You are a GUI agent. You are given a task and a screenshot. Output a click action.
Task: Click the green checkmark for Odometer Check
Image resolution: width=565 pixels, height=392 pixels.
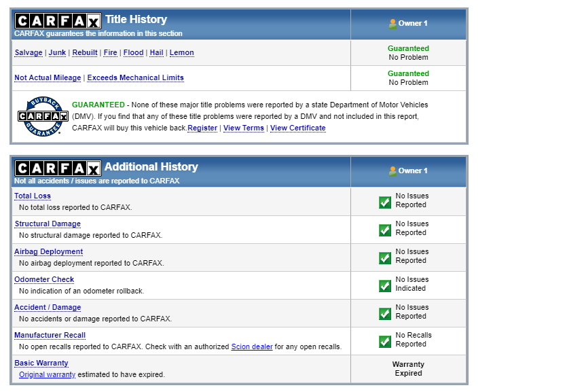[x=385, y=286]
